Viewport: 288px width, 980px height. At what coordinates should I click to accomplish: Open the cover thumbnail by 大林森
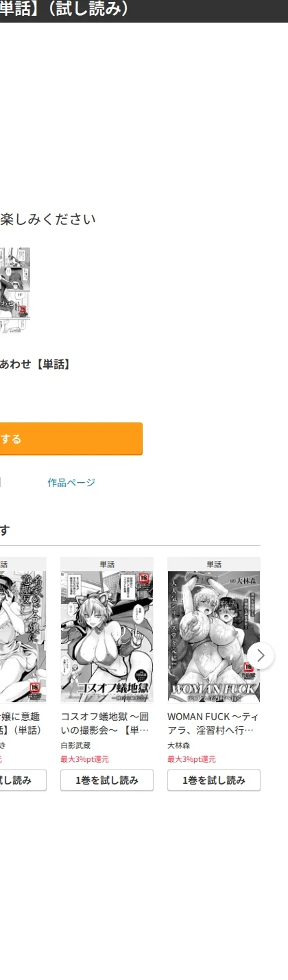click(214, 637)
